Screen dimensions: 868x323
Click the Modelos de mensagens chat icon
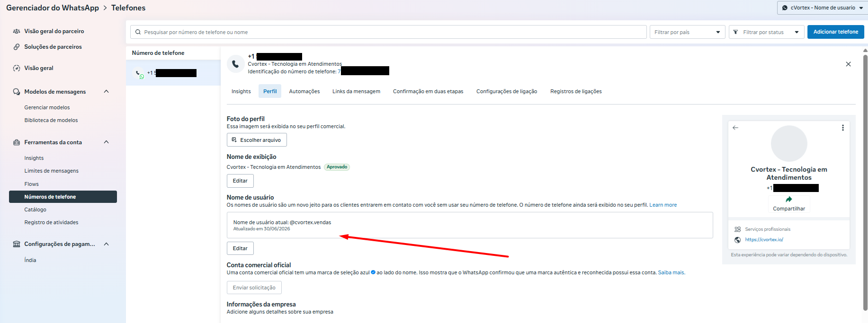[x=17, y=92]
